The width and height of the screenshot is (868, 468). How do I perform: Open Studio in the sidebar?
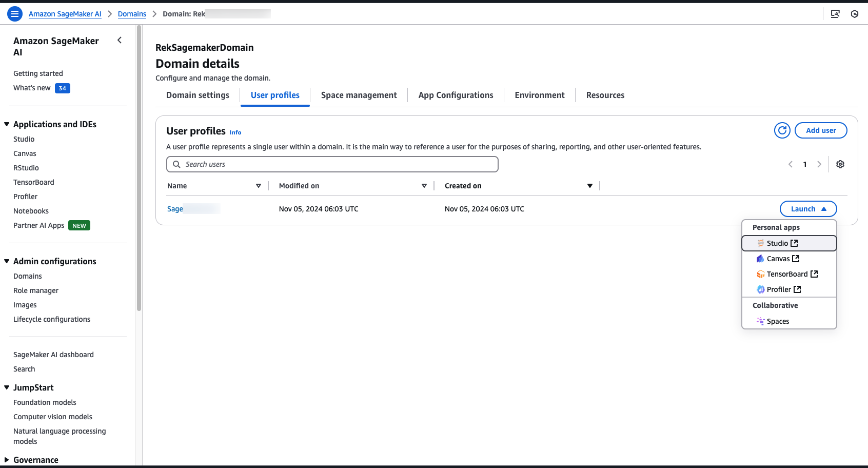24,139
